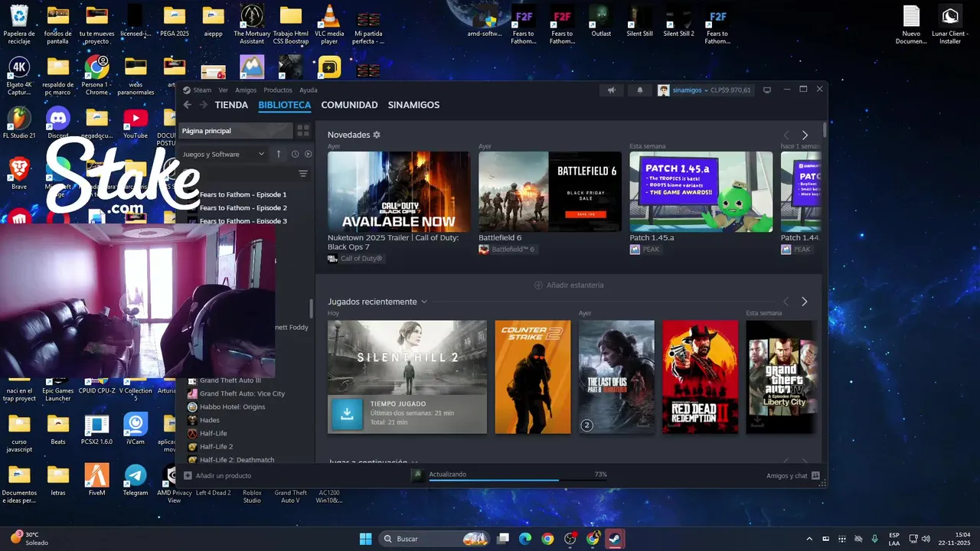Open the Steam menu
Image resolution: width=980 pixels, height=551 pixels.
tap(202, 90)
